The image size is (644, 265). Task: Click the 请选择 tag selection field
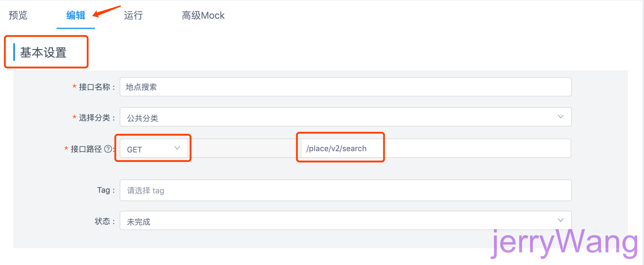(x=345, y=191)
